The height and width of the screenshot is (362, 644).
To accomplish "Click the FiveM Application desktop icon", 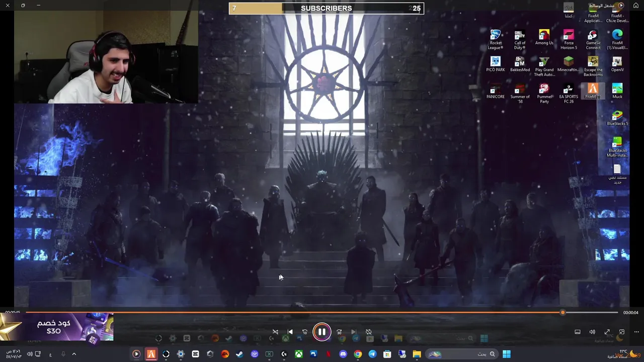I will pyautogui.click(x=593, y=13).
